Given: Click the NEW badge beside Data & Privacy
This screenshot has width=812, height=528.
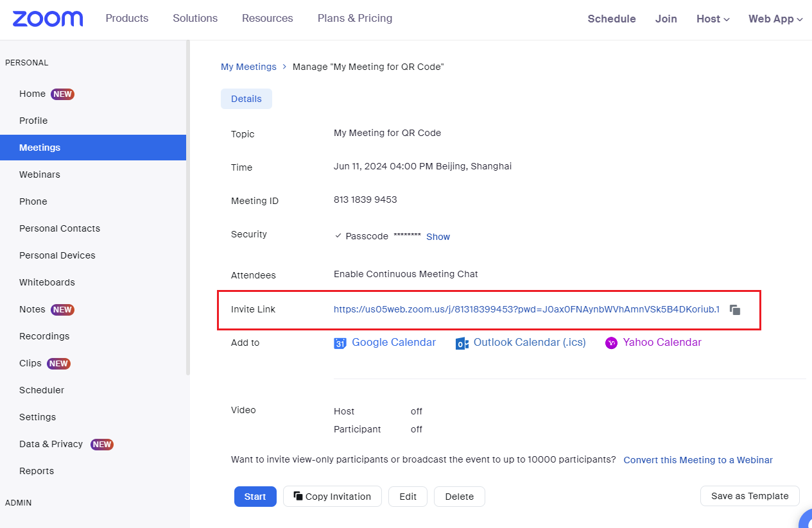Looking at the screenshot, I should 102,444.
